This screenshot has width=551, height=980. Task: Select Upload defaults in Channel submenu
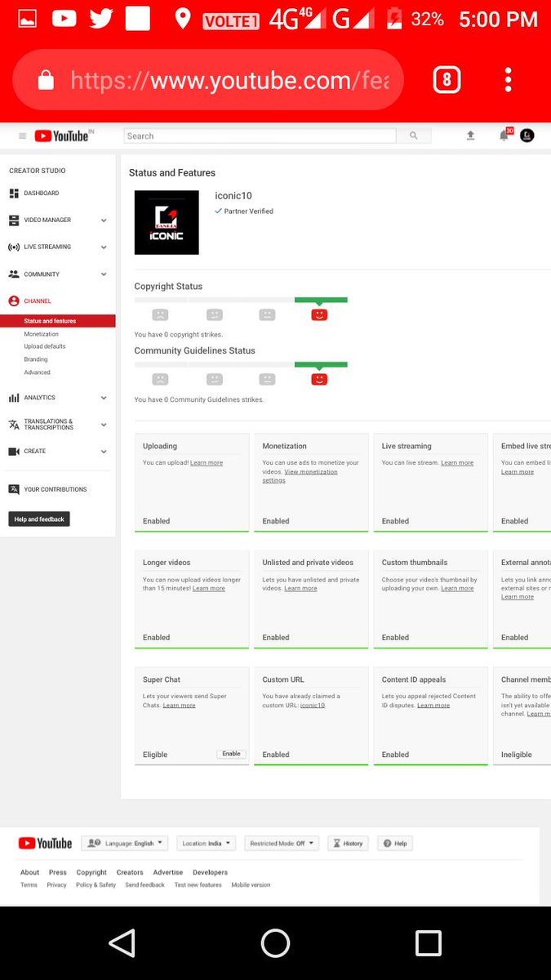coord(45,346)
